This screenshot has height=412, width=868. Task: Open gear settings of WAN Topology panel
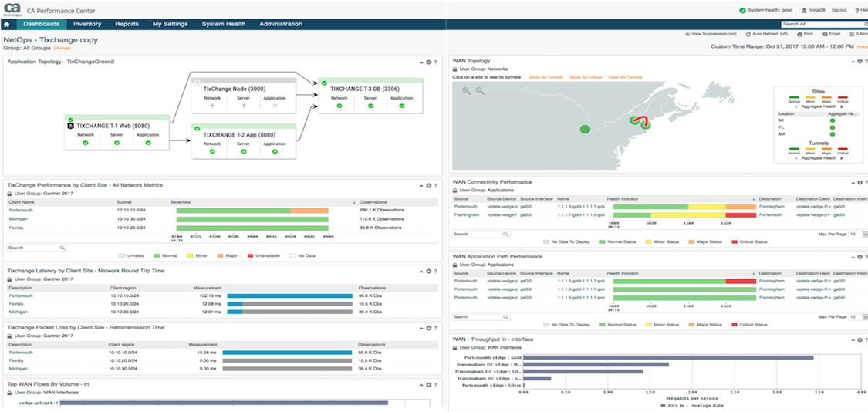coord(860,62)
